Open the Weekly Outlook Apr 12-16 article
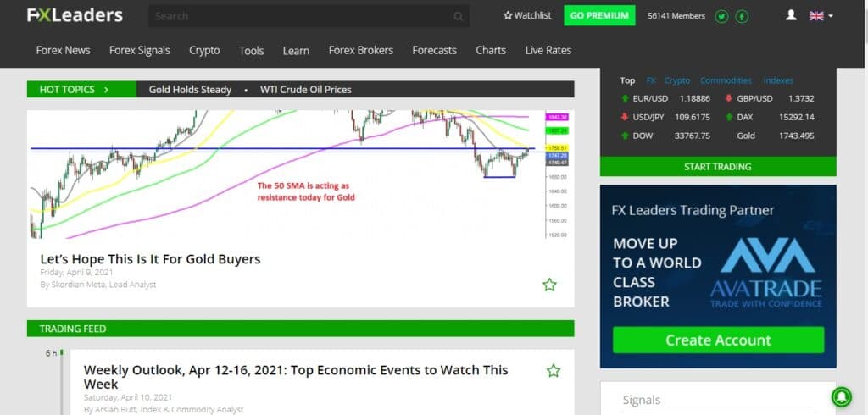The height and width of the screenshot is (415, 868). pyautogui.click(x=296, y=377)
